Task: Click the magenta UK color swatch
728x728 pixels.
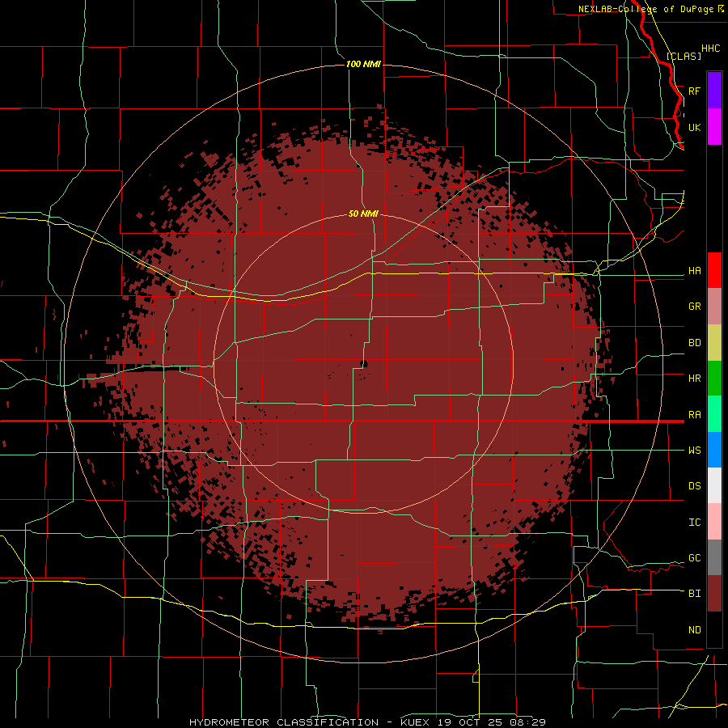Action: (714, 127)
